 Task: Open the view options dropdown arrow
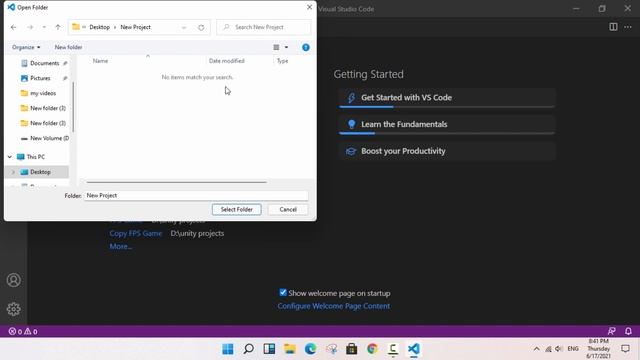pyautogui.click(x=286, y=47)
